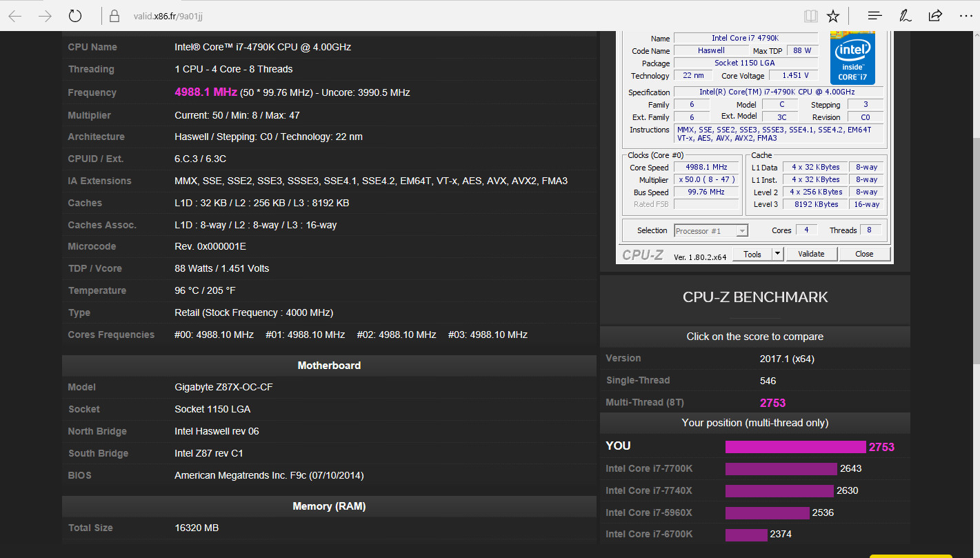Click "L1D : 32 KB / L2 : 256 KB / L3 : 8192 KB"

[x=262, y=203]
